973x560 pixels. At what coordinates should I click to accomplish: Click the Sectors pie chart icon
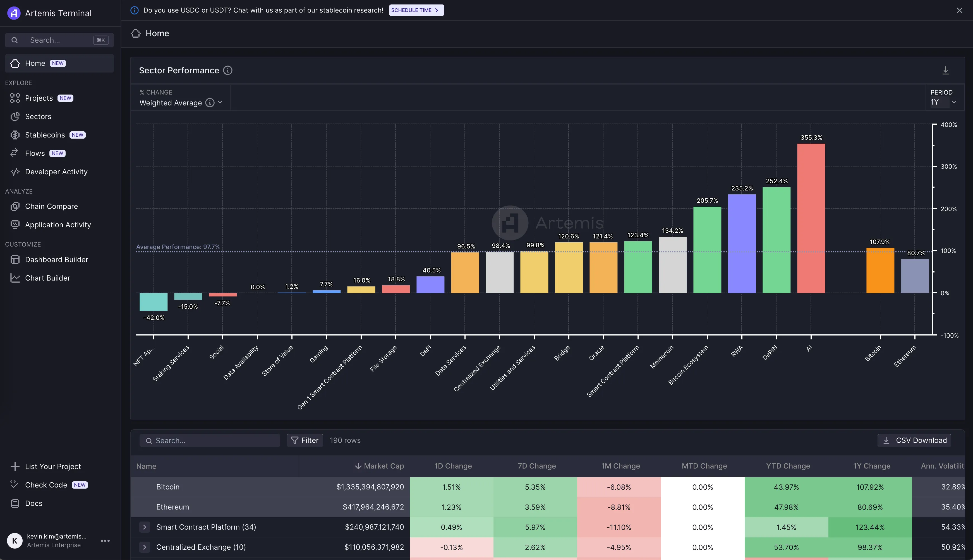(x=15, y=117)
